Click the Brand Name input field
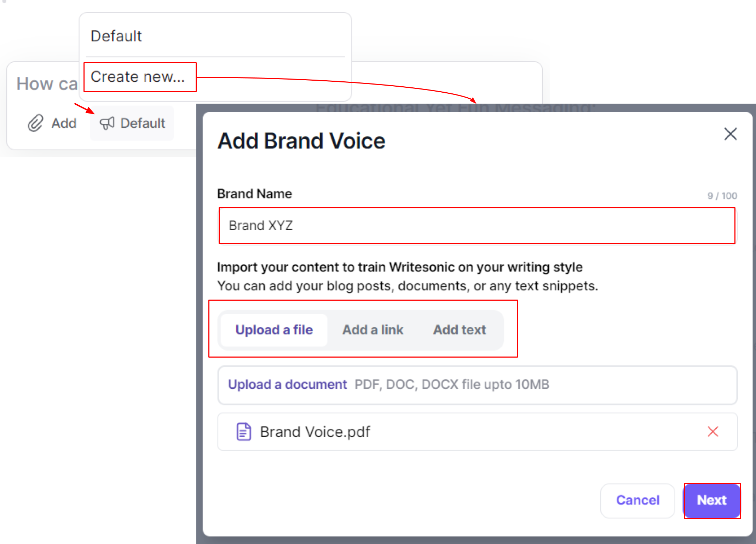 click(476, 226)
